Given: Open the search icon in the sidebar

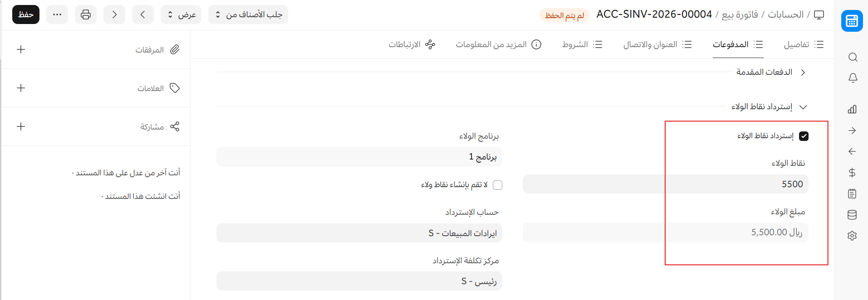Looking at the screenshot, I should pos(853,57).
